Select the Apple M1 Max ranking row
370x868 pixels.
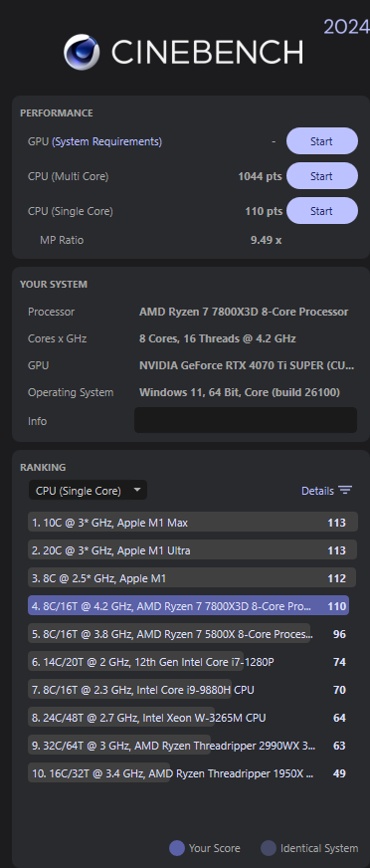(193, 522)
